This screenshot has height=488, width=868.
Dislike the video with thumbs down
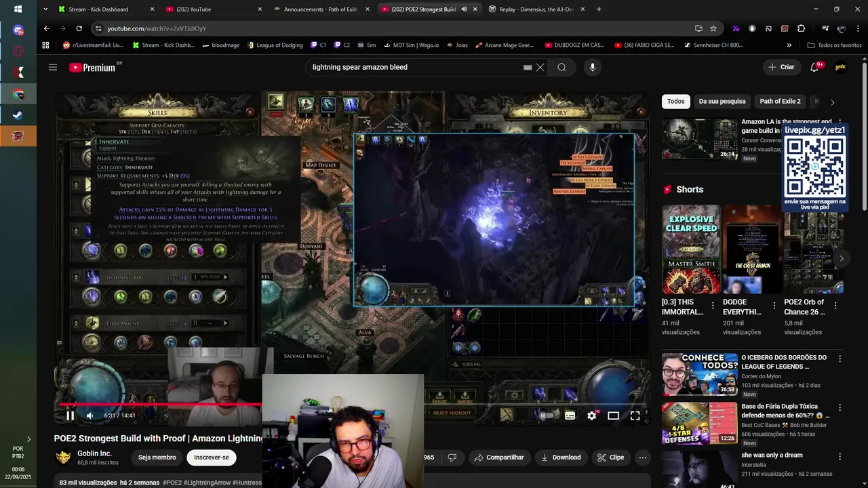pos(452,457)
